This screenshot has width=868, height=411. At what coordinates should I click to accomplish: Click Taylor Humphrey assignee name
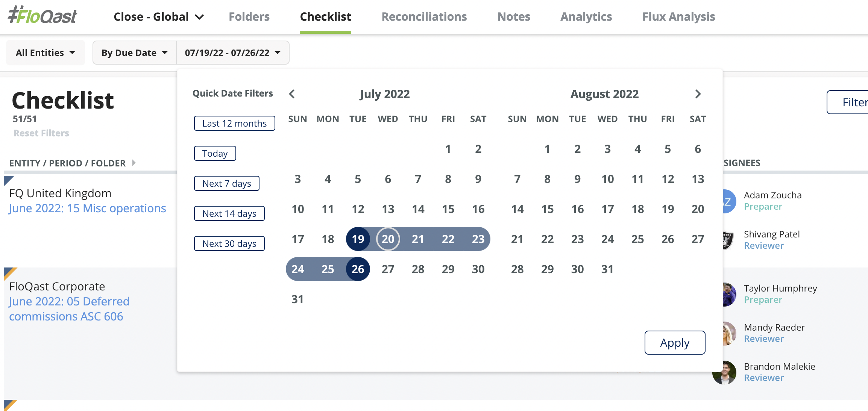(781, 288)
